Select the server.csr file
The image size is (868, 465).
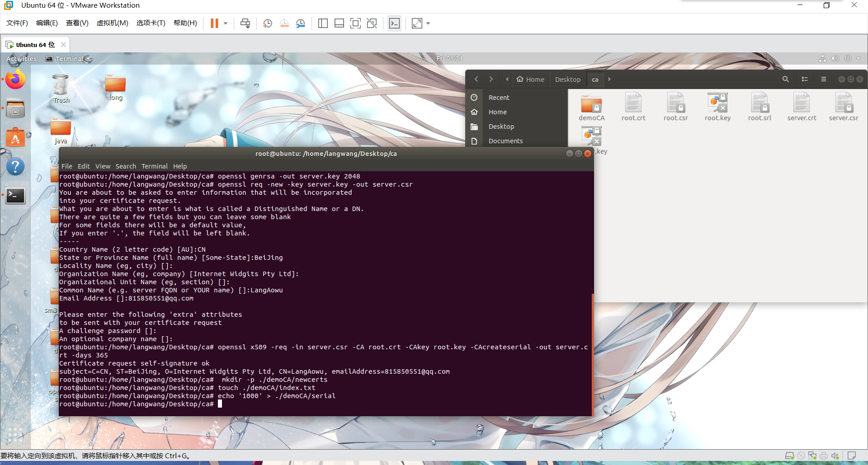844,108
